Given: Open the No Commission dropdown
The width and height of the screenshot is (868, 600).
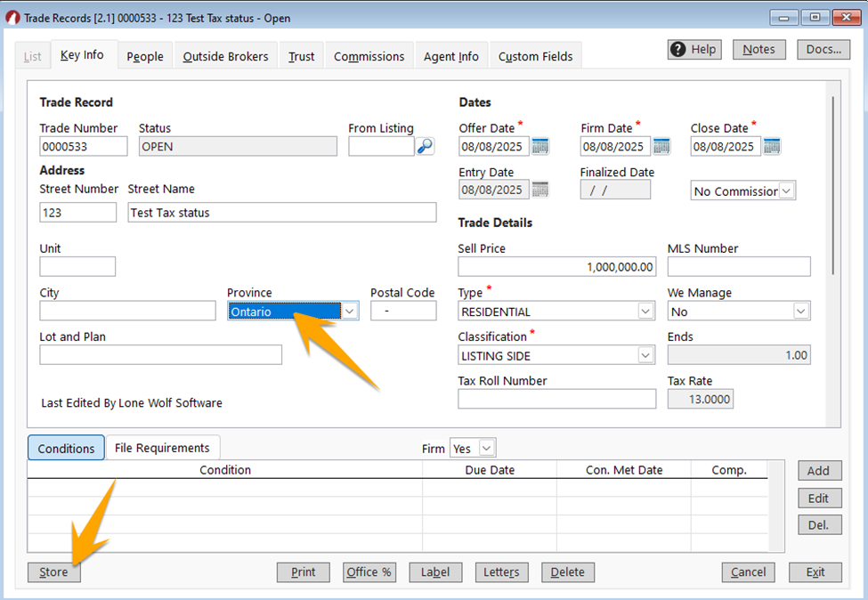Looking at the screenshot, I should click(787, 190).
